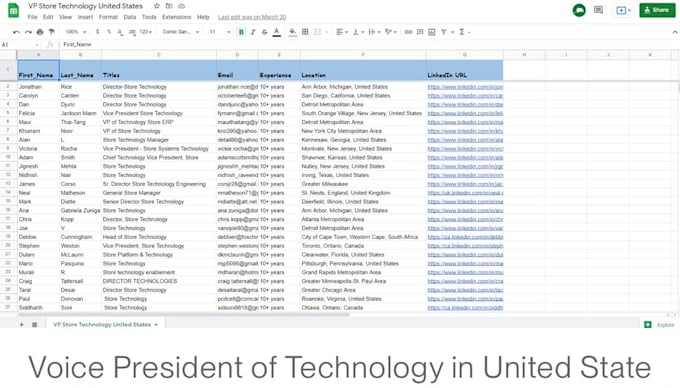Click the Share button
This screenshot has height=388, width=680.
(x=657, y=10)
